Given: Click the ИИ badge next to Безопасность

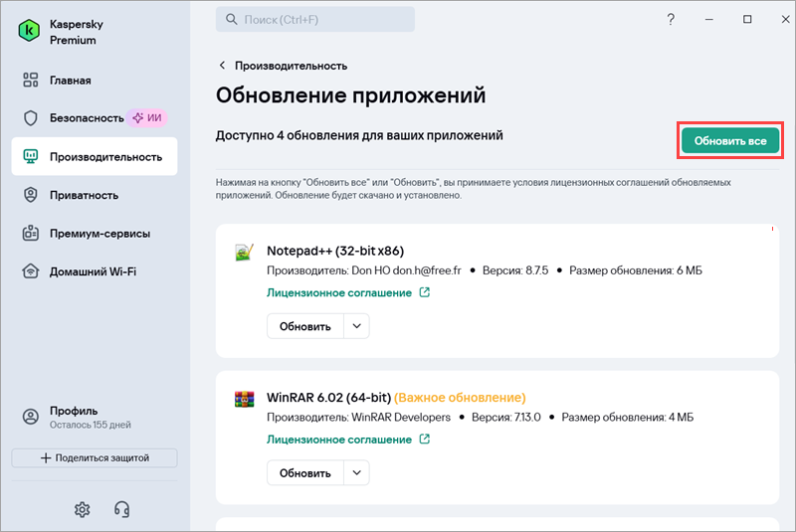Looking at the screenshot, I should tap(146, 118).
